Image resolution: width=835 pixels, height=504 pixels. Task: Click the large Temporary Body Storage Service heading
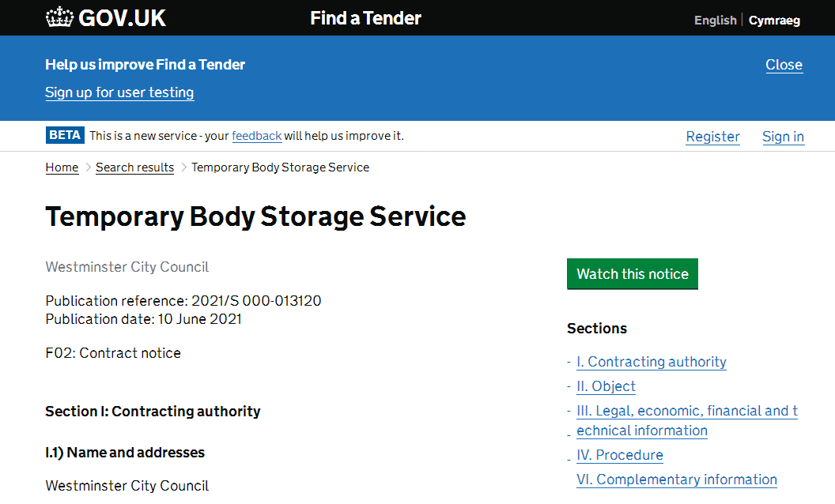coord(255,216)
